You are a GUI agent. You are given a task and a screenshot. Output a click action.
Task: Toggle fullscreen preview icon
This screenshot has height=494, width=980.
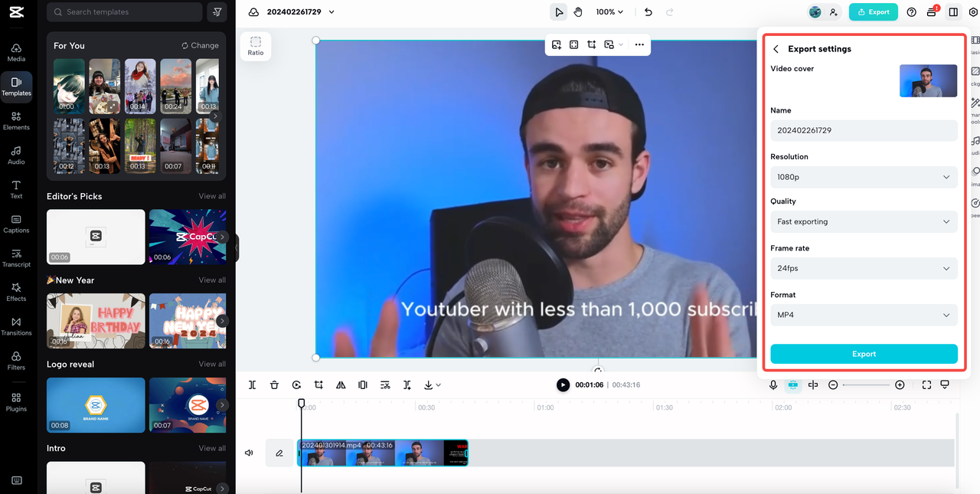(926, 384)
